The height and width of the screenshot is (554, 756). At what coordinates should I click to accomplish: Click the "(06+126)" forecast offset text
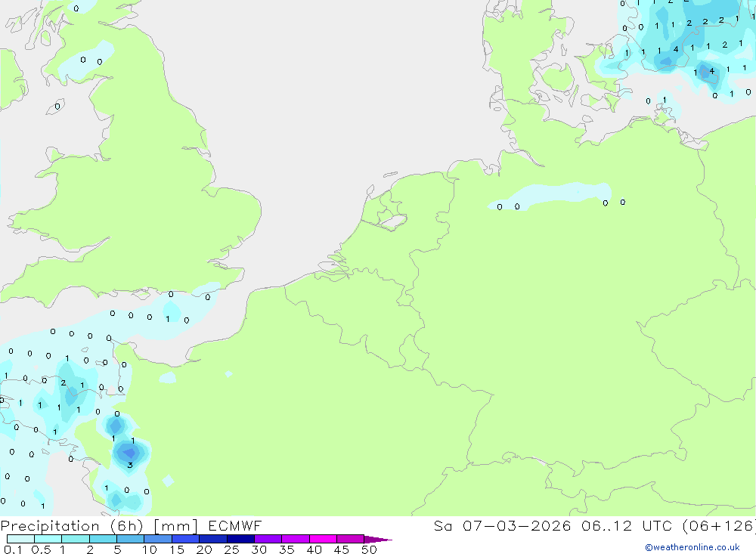point(720,526)
